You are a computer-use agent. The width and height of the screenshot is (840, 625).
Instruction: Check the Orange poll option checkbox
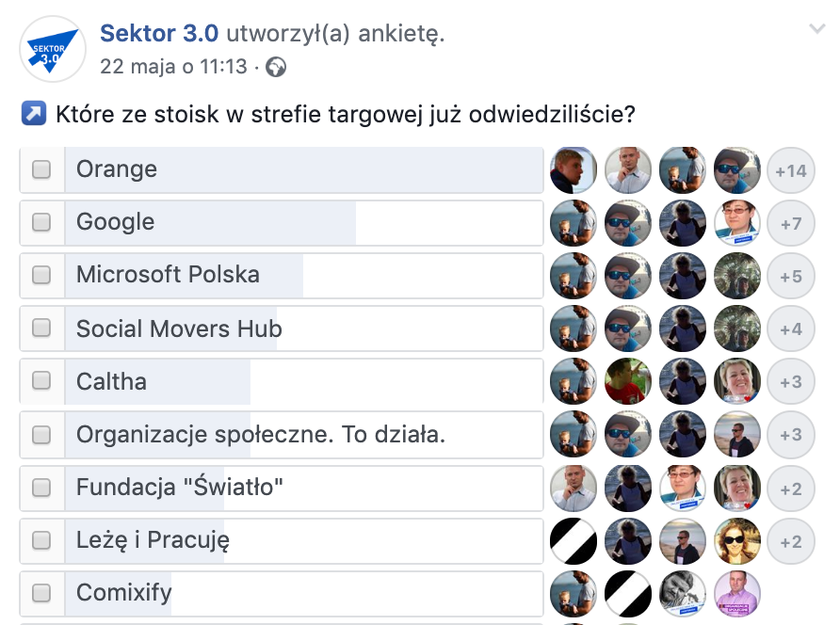(x=41, y=169)
